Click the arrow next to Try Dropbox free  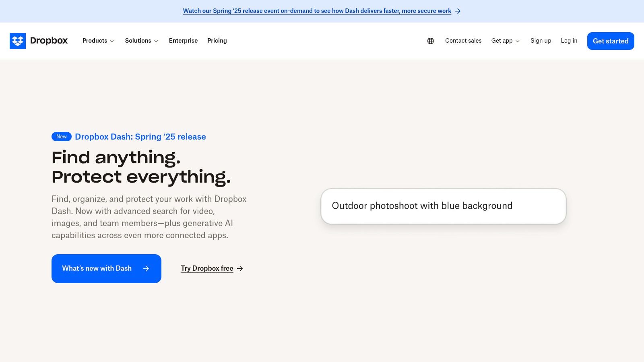coord(240,269)
